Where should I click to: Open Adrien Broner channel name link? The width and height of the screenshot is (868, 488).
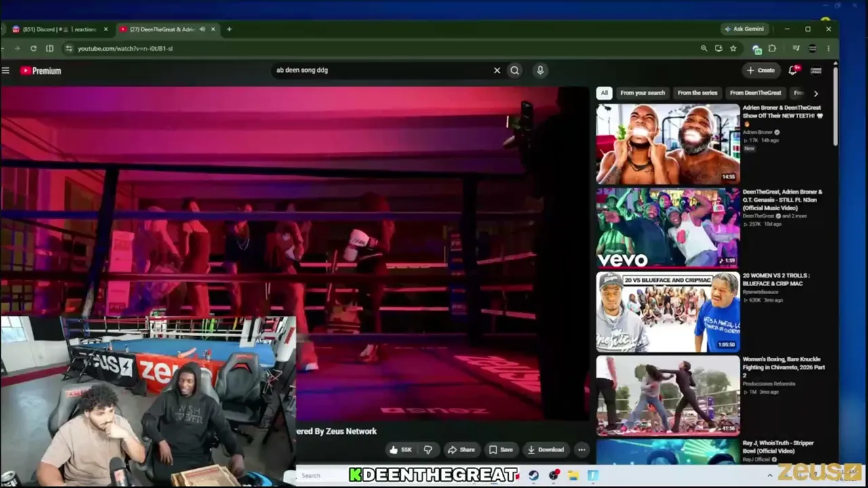pos(757,132)
